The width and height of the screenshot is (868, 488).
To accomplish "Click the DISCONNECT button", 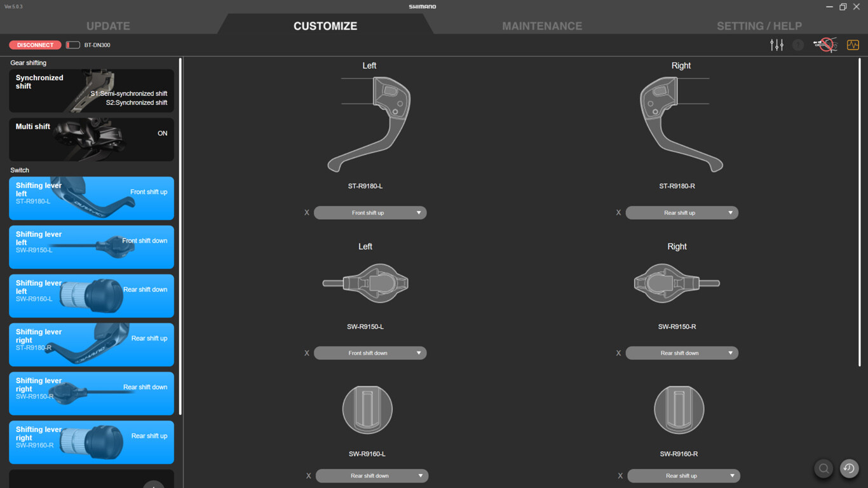I will (35, 45).
